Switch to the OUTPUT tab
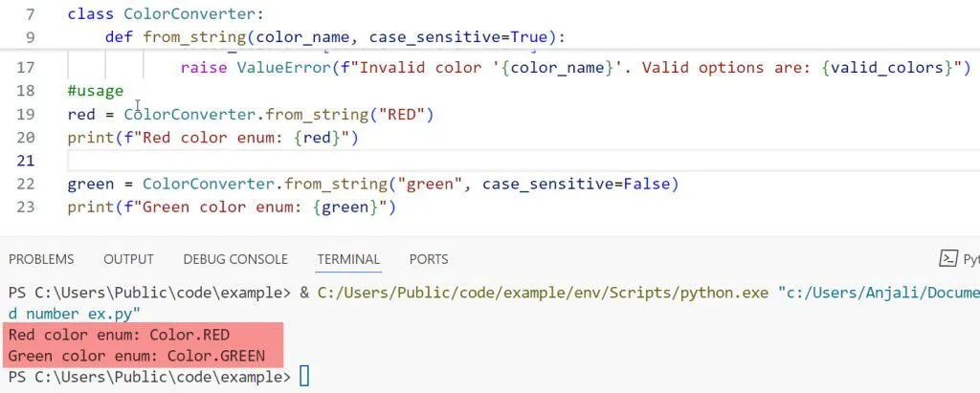The height and width of the screenshot is (393, 980). click(x=128, y=259)
